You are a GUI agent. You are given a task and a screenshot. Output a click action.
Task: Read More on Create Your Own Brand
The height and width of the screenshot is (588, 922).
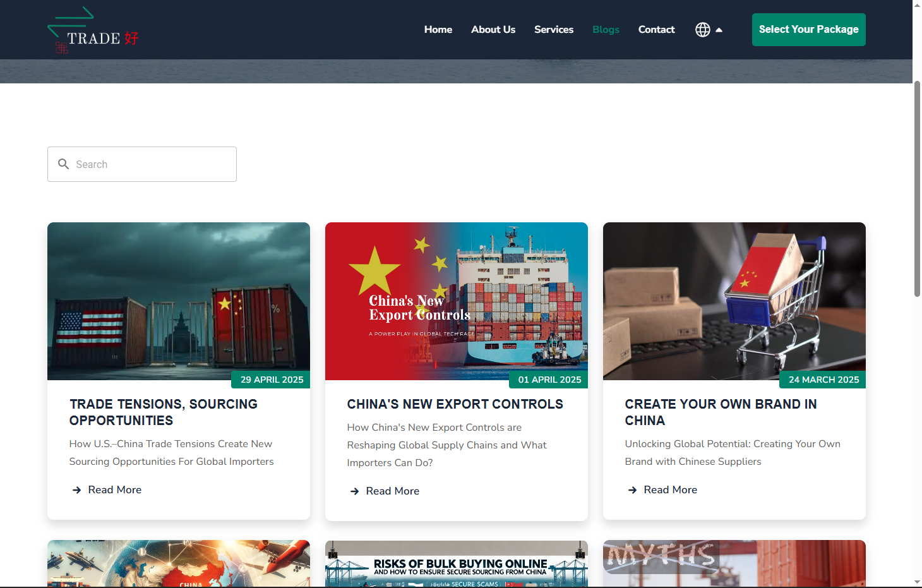tap(671, 490)
